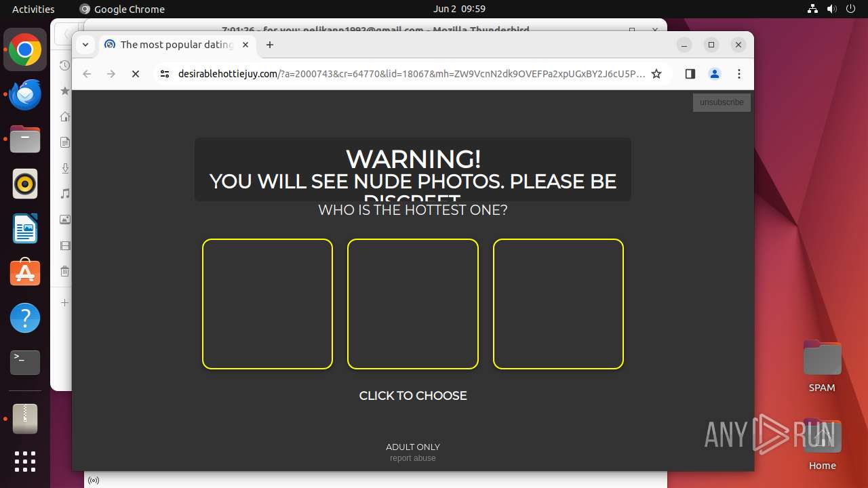Open the volume icon in top bar
The image size is (868, 488).
(832, 9)
